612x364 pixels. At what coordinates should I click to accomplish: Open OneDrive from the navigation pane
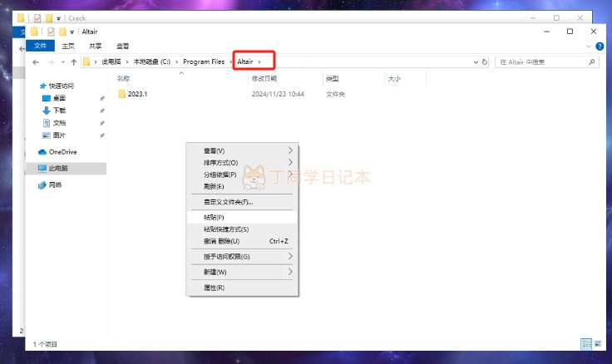click(62, 152)
